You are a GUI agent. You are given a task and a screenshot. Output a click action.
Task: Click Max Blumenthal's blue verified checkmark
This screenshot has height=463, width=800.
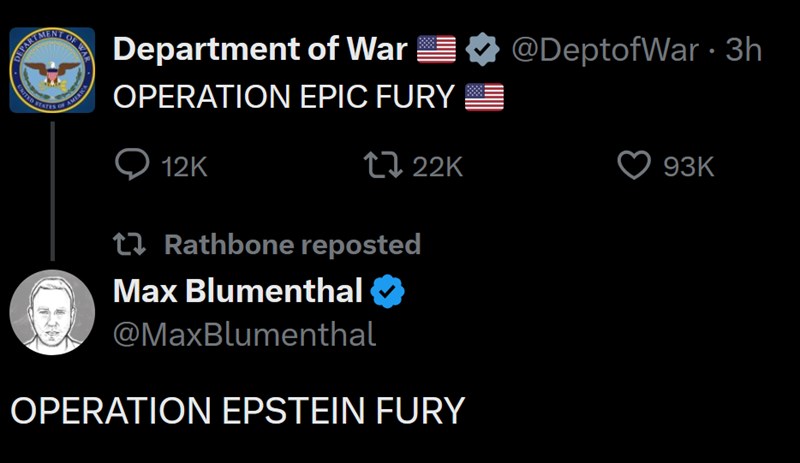(388, 291)
